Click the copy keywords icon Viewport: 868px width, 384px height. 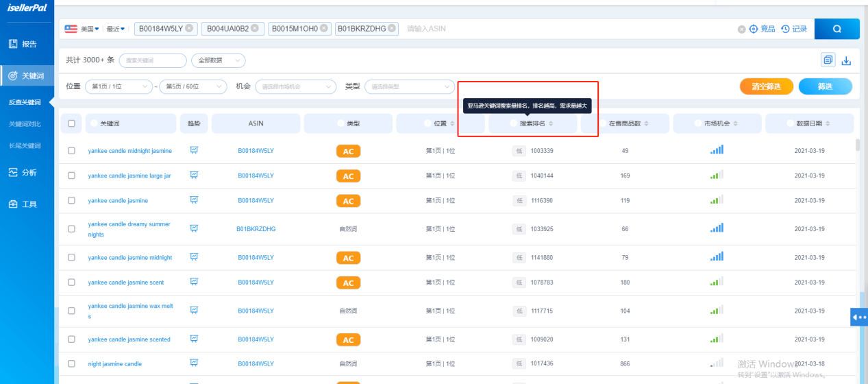click(x=828, y=60)
